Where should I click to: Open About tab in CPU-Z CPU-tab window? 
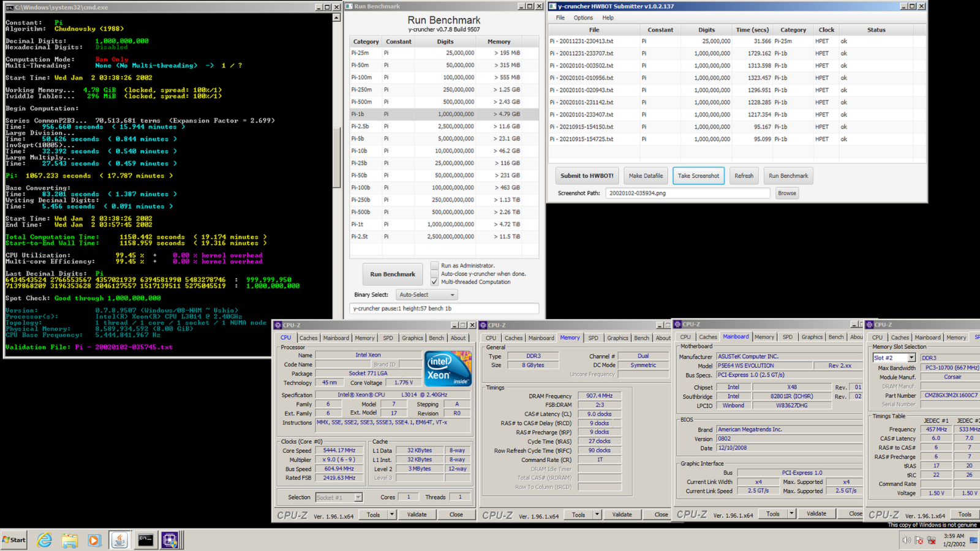click(x=458, y=338)
